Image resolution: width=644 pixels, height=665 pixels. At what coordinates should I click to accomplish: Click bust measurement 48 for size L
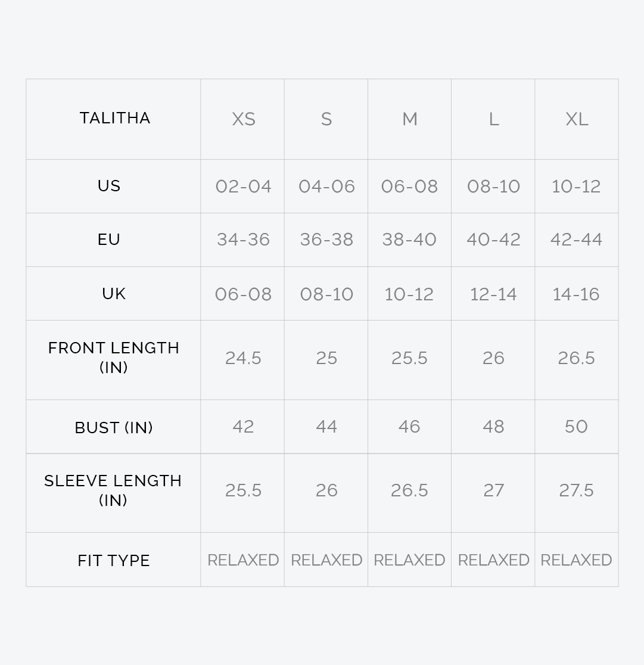[x=493, y=427]
